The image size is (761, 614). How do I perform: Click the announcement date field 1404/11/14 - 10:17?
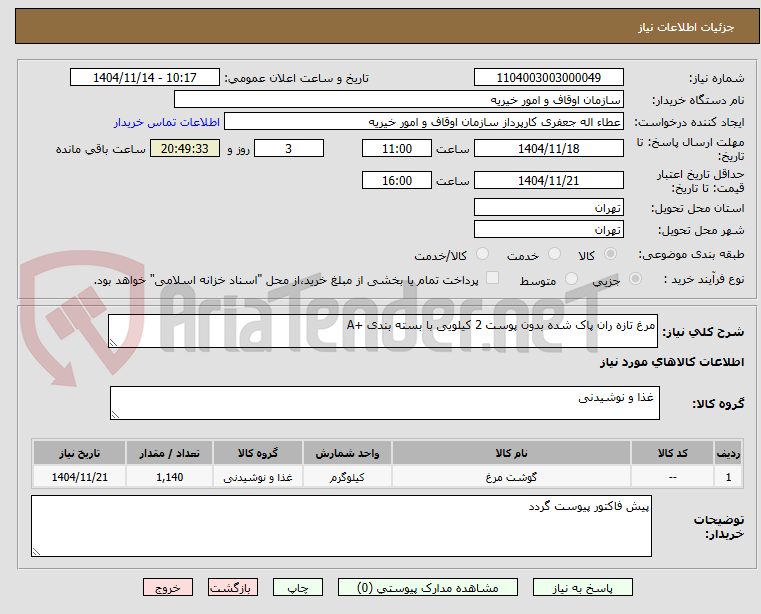pyautogui.click(x=145, y=78)
